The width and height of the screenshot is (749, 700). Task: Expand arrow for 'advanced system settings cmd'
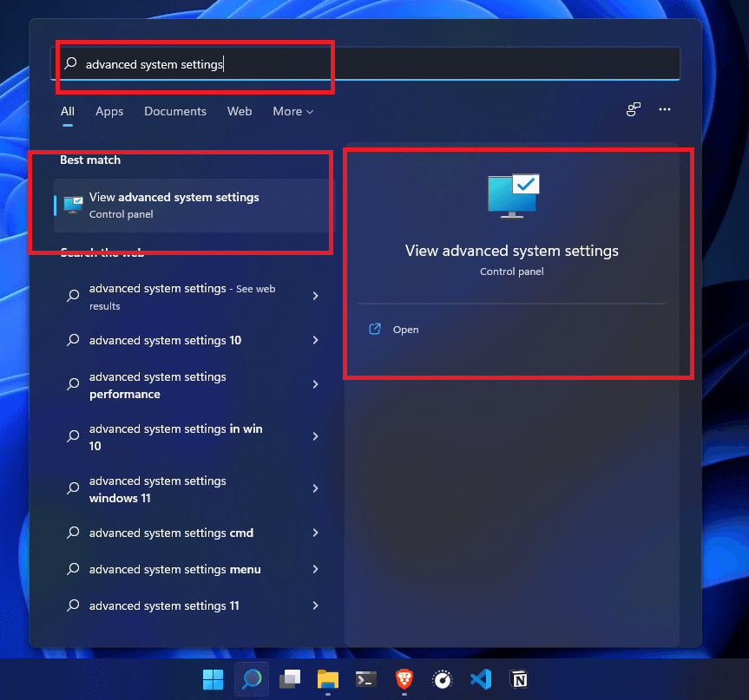pyautogui.click(x=315, y=533)
